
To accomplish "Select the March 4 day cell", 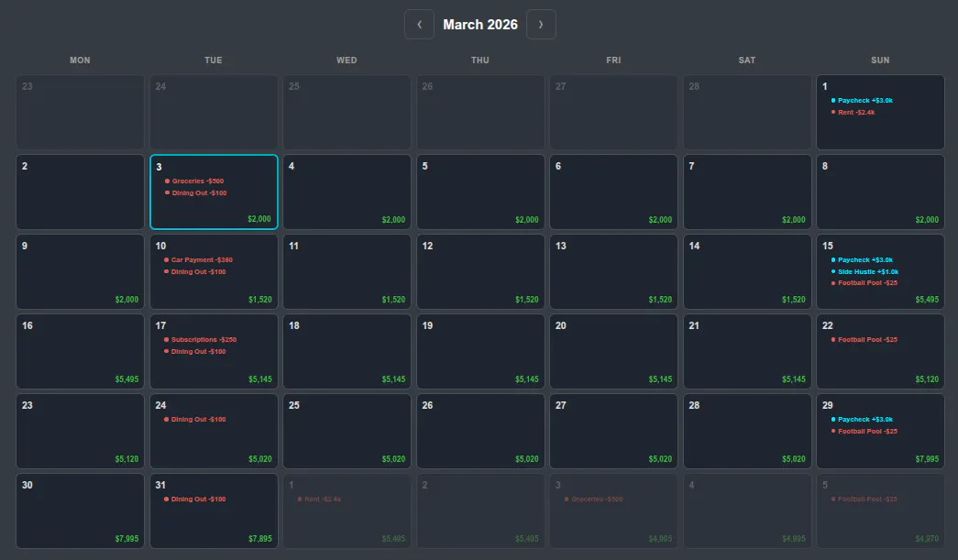I will coord(347,192).
